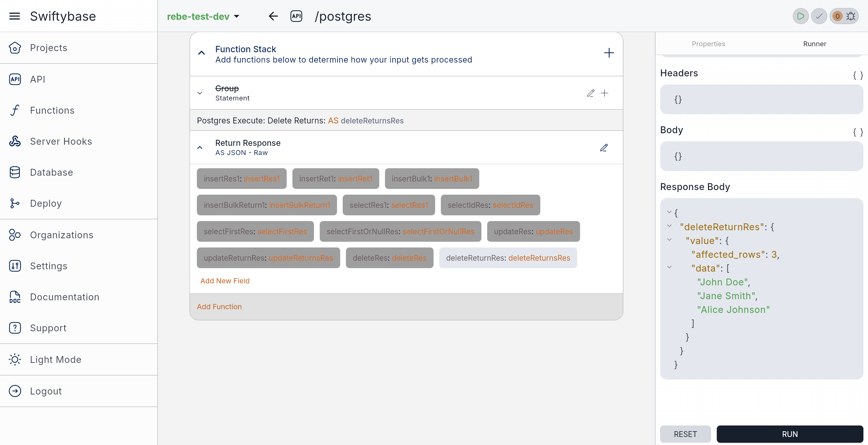Click the braces icon next to Body
The width and height of the screenshot is (868, 445).
click(858, 132)
